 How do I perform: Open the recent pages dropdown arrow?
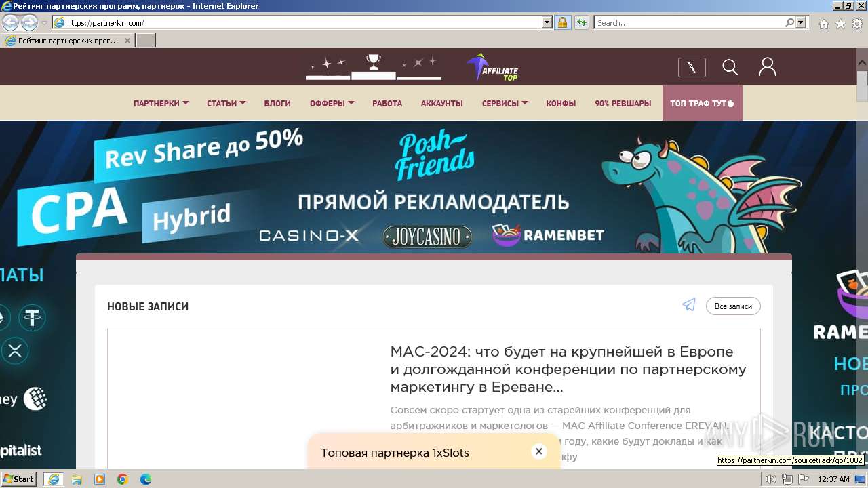(x=44, y=23)
